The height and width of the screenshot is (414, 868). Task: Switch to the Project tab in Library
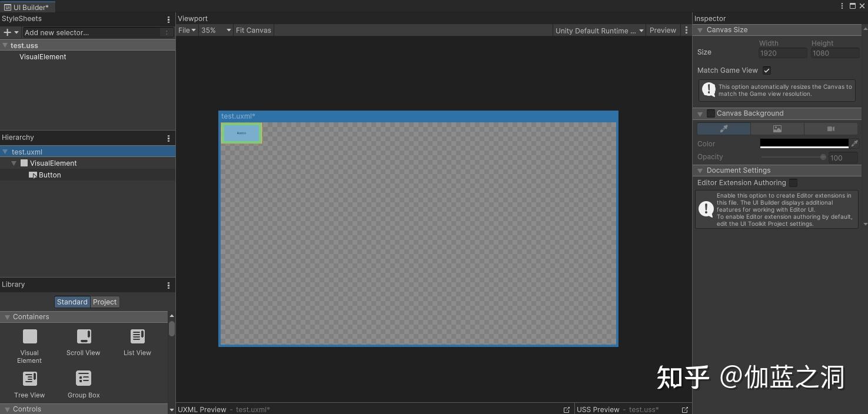click(x=105, y=302)
